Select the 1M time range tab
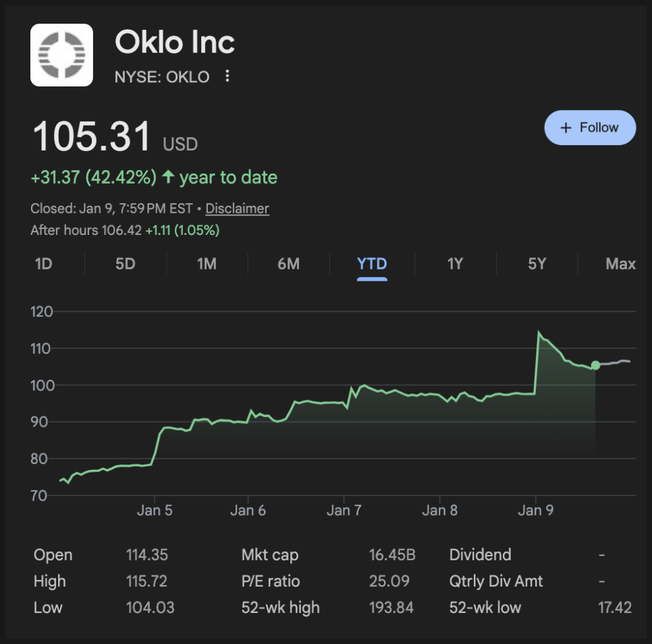The height and width of the screenshot is (644, 652). [x=207, y=264]
